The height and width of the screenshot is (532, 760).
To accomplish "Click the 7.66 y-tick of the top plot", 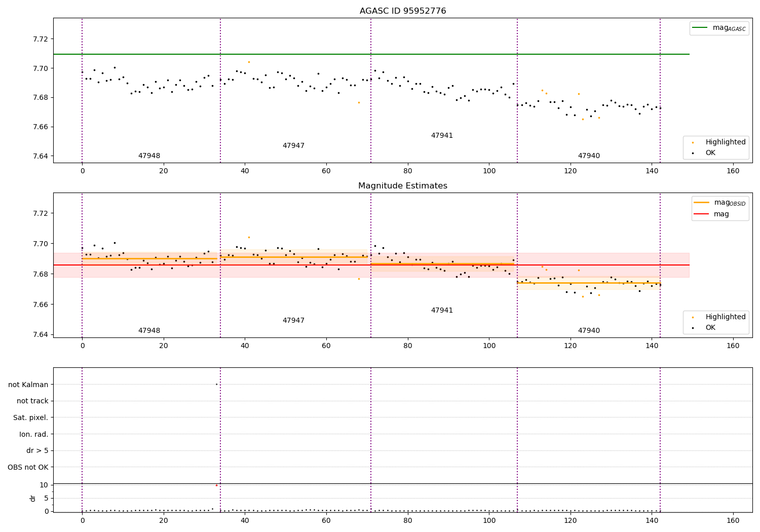I will click(41, 127).
